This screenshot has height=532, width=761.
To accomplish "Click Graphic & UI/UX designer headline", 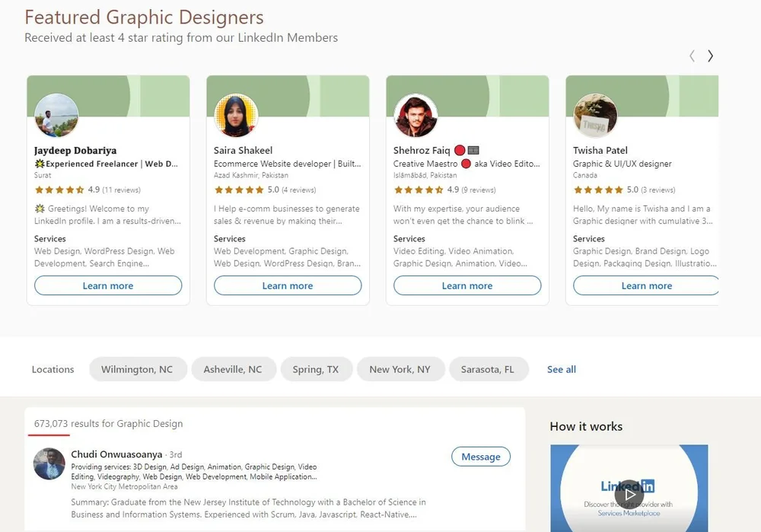I will tap(622, 164).
